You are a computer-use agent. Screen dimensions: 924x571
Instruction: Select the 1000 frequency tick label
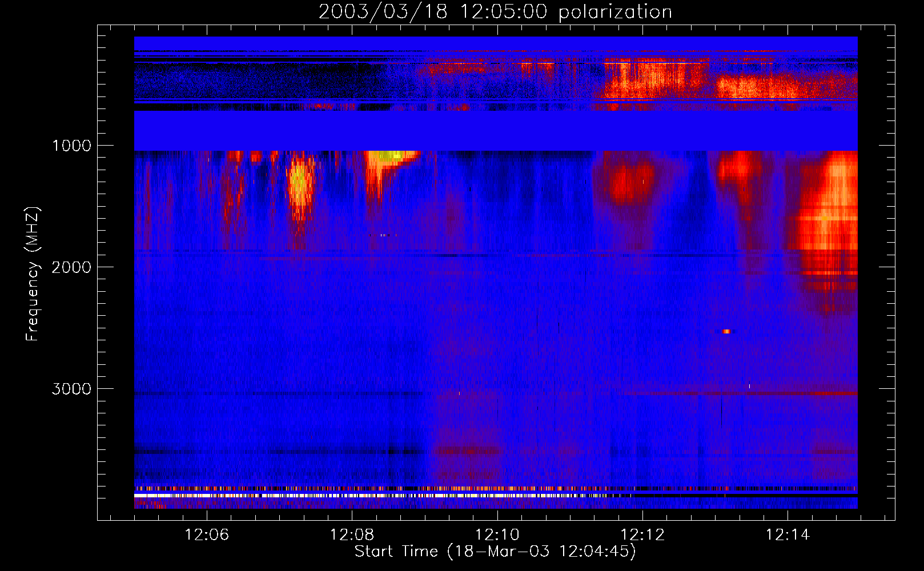click(71, 146)
